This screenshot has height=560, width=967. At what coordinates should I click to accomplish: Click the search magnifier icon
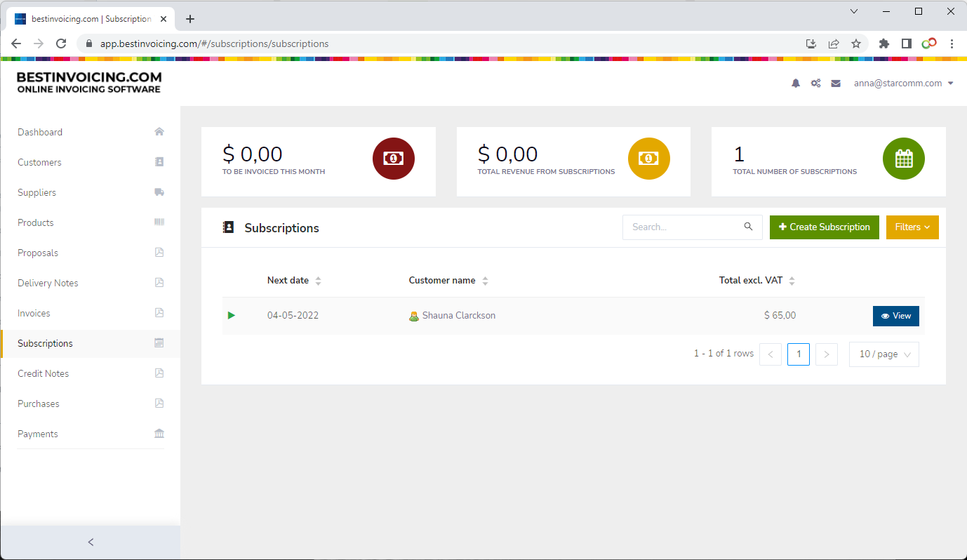pyautogui.click(x=748, y=227)
